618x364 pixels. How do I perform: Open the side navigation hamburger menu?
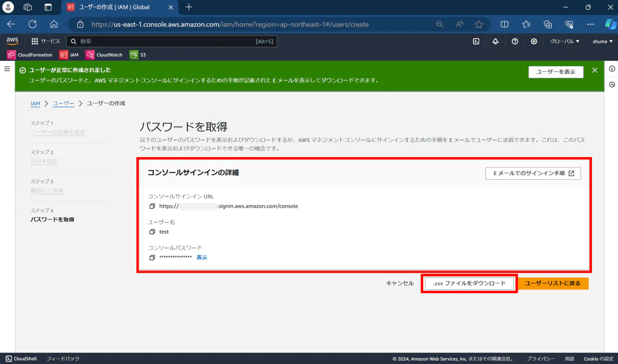tap(7, 69)
